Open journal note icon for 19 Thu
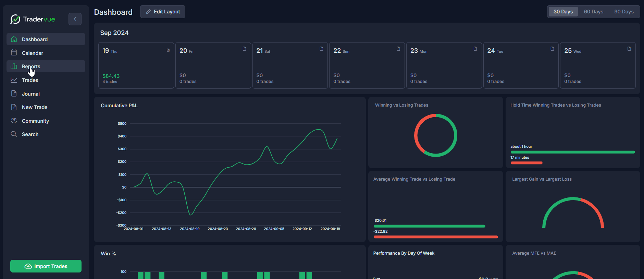The height and width of the screenshot is (279, 644). coord(168,50)
